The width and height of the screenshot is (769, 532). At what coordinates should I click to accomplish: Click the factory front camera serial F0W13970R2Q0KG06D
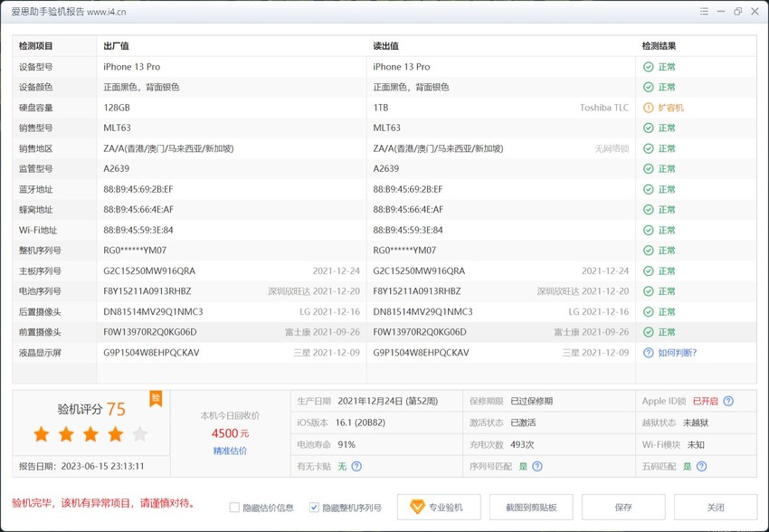pyautogui.click(x=150, y=332)
